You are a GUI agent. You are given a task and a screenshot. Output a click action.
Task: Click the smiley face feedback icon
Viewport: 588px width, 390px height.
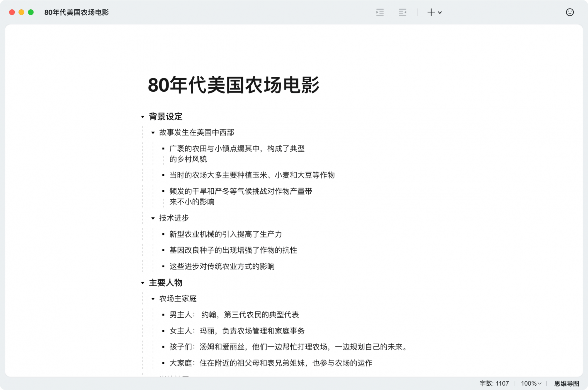point(570,12)
